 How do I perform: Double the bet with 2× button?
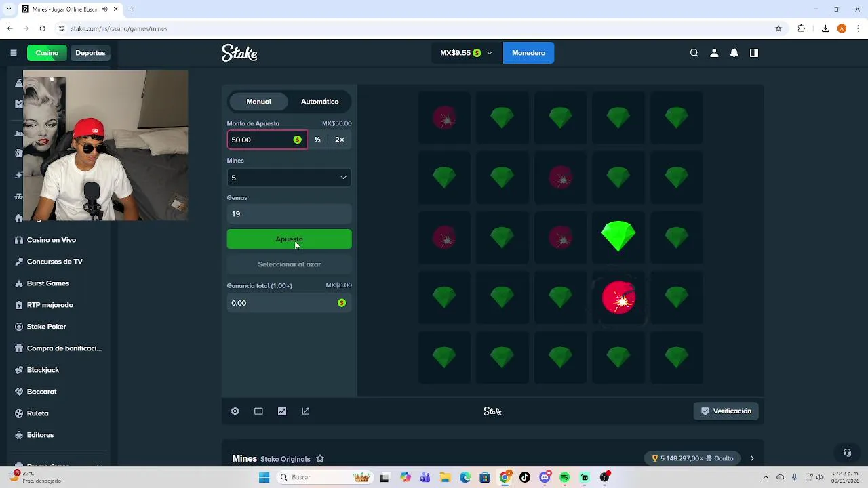[340, 140]
